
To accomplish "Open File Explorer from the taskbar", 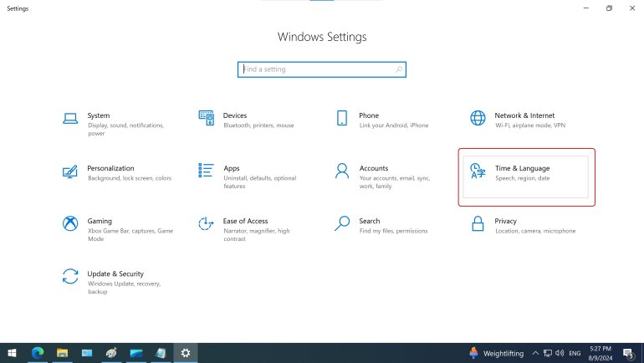I will click(x=62, y=353).
